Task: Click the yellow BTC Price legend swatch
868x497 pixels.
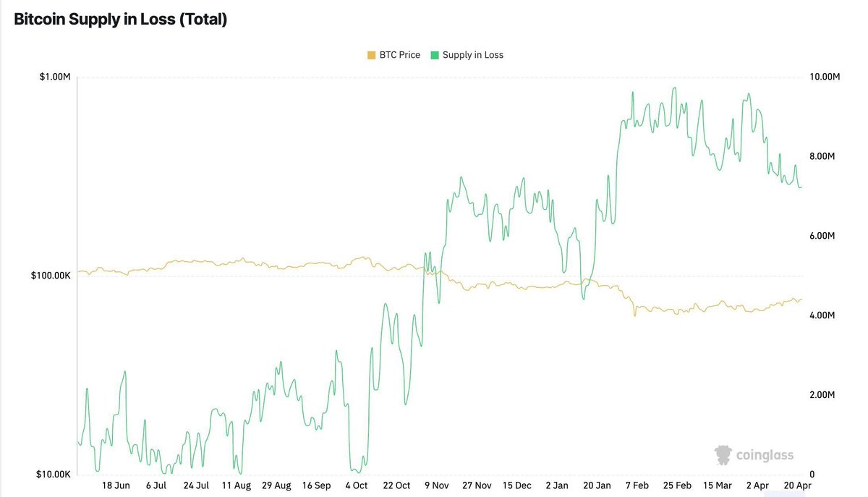Action: pos(371,55)
